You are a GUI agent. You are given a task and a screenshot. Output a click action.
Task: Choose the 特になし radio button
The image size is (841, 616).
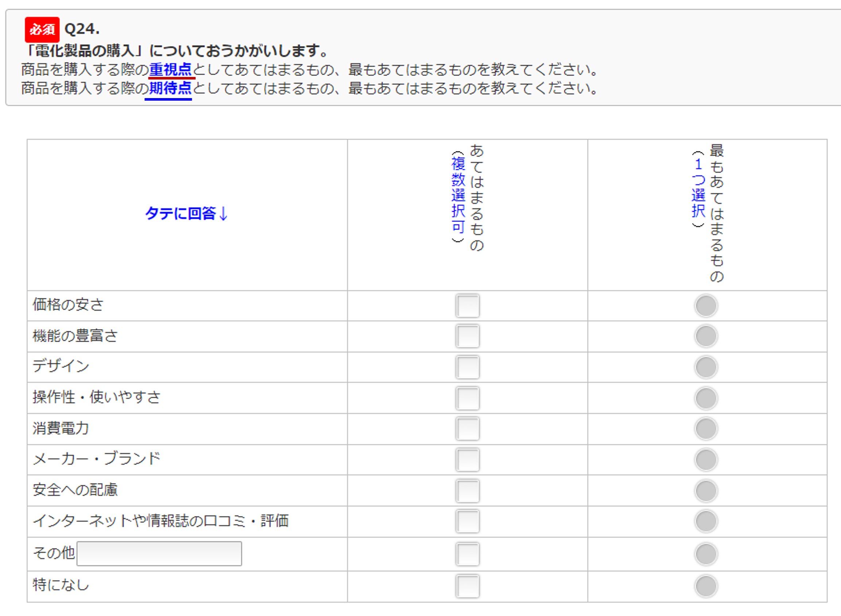pyautogui.click(x=706, y=586)
